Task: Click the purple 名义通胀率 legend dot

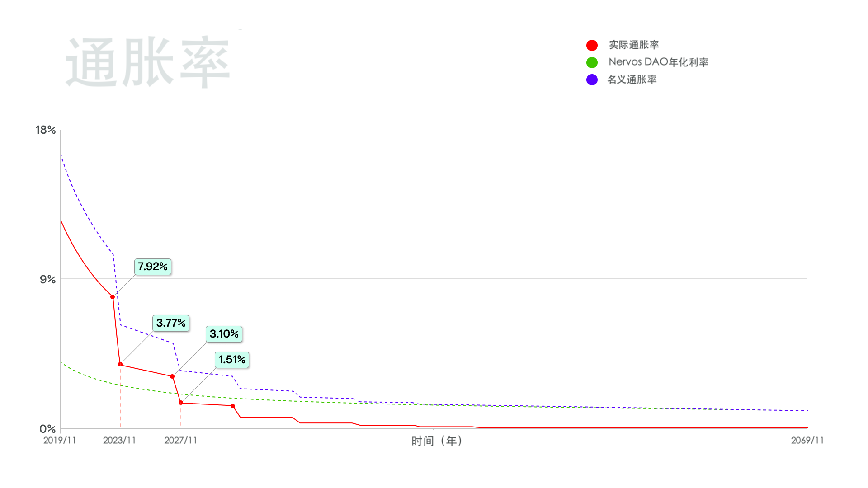Action: pyautogui.click(x=592, y=80)
